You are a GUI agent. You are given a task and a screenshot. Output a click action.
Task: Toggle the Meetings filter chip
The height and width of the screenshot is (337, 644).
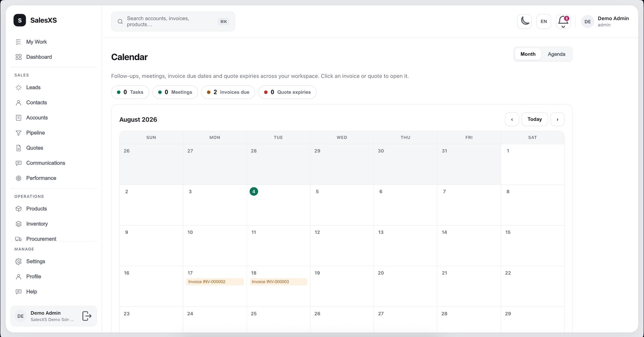175,92
